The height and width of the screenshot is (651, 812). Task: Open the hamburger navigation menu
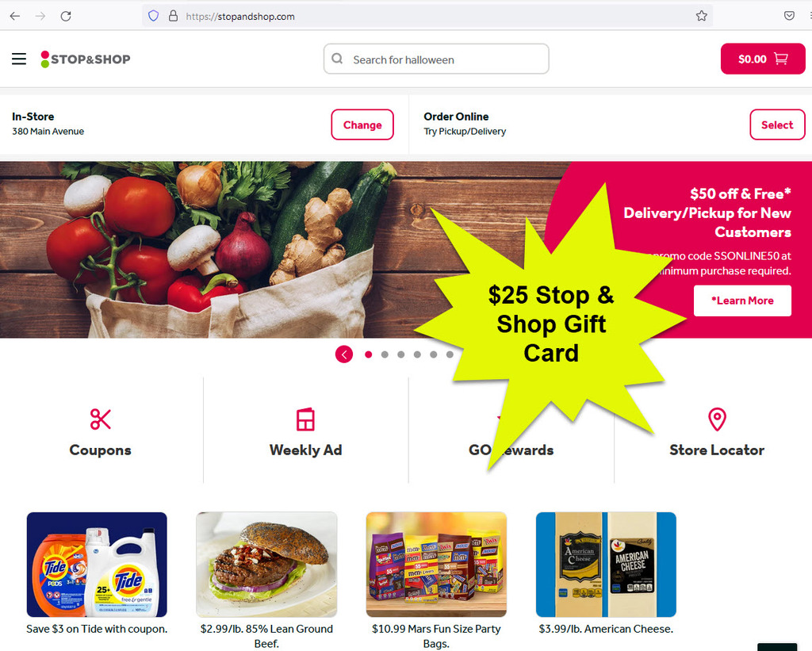coord(19,59)
